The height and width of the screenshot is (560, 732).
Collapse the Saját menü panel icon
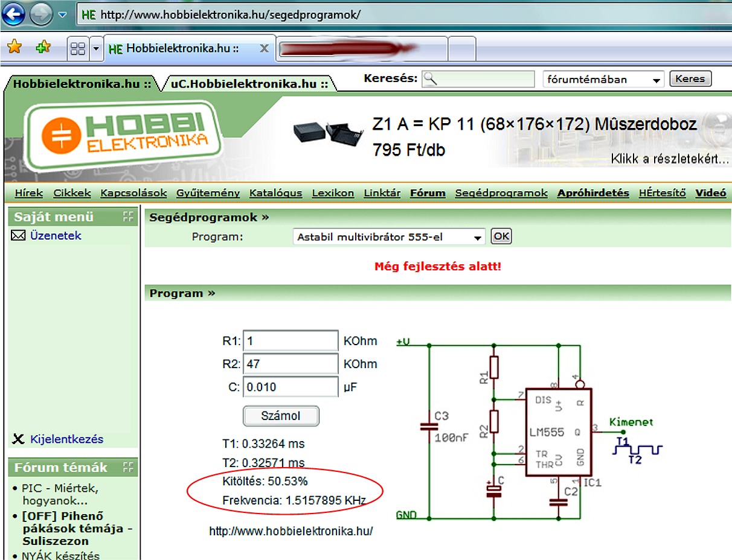tap(127, 217)
